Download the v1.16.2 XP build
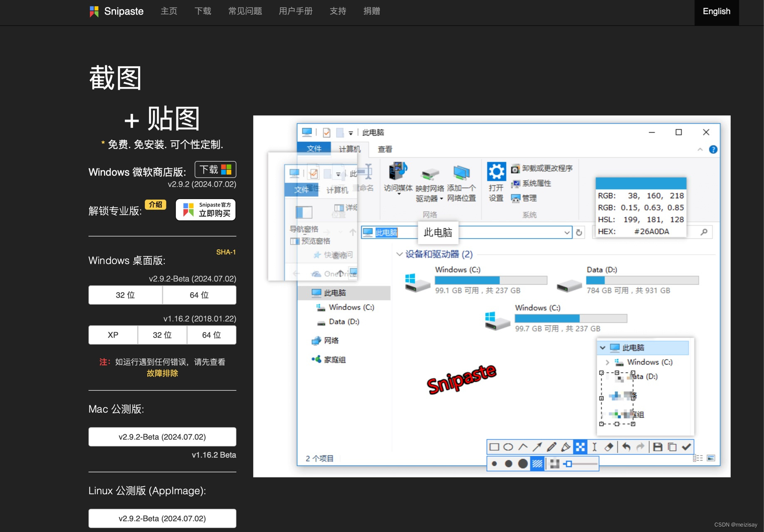 [x=113, y=335]
